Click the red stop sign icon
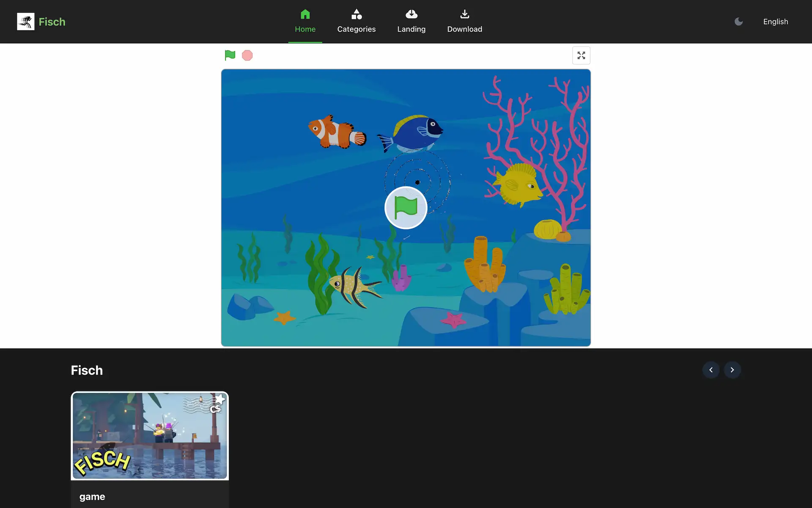Image resolution: width=812 pixels, height=508 pixels. (247, 55)
